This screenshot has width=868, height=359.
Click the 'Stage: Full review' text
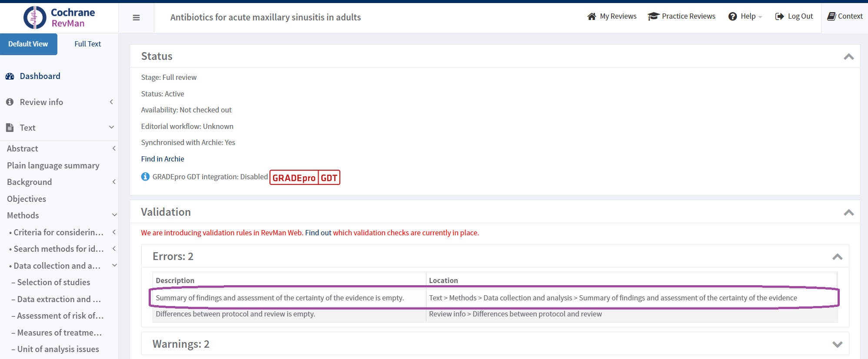point(169,77)
